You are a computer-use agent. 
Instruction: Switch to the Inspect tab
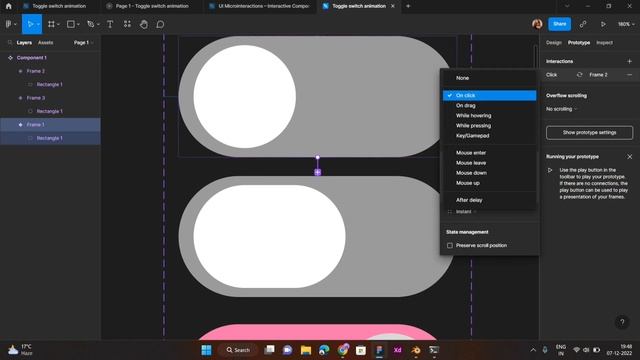(x=604, y=42)
